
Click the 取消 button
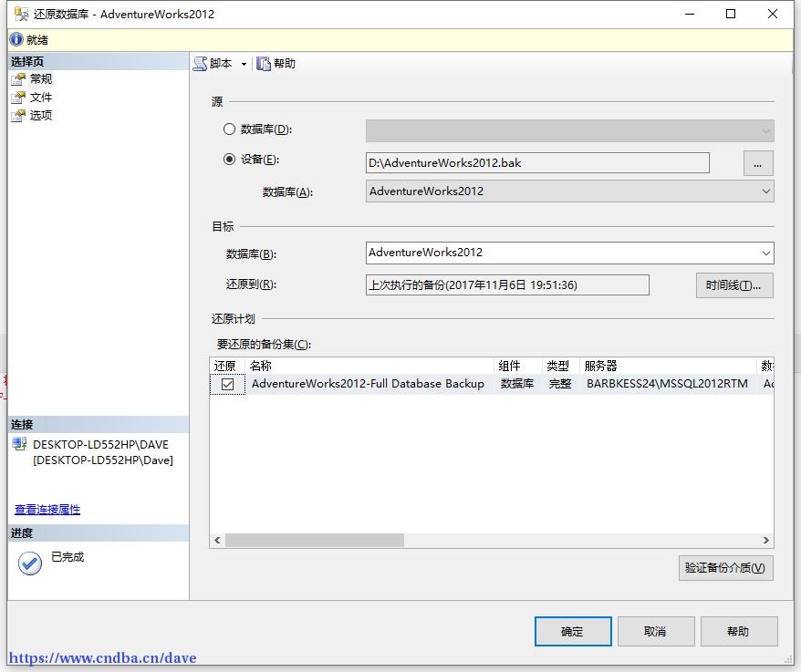(x=656, y=632)
